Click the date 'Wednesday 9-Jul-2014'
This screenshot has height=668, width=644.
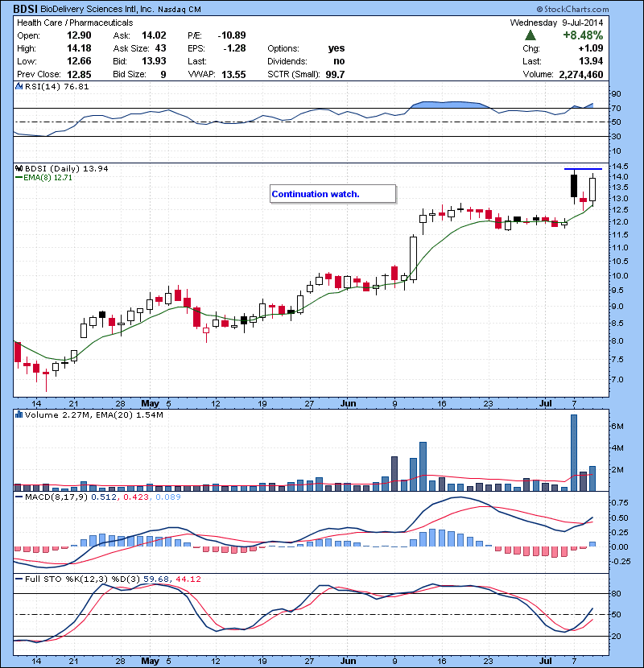click(556, 23)
